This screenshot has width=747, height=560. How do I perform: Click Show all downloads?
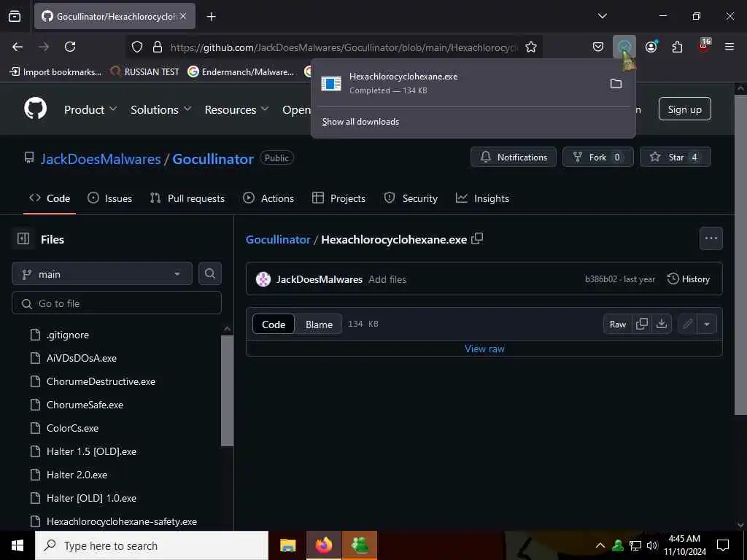[x=360, y=122]
